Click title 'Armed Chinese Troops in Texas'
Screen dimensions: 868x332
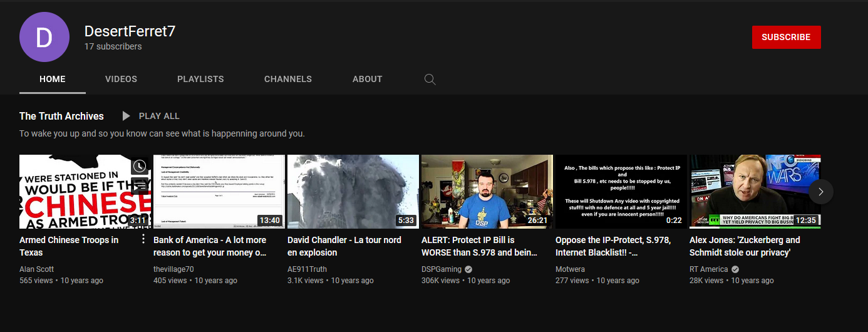click(69, 246)
